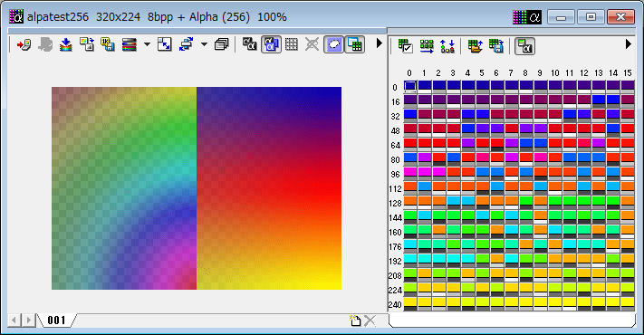Click the 1K save image icon
Image resolution: width=644 pixels, height=335 pixels.
tap(108, 44)
